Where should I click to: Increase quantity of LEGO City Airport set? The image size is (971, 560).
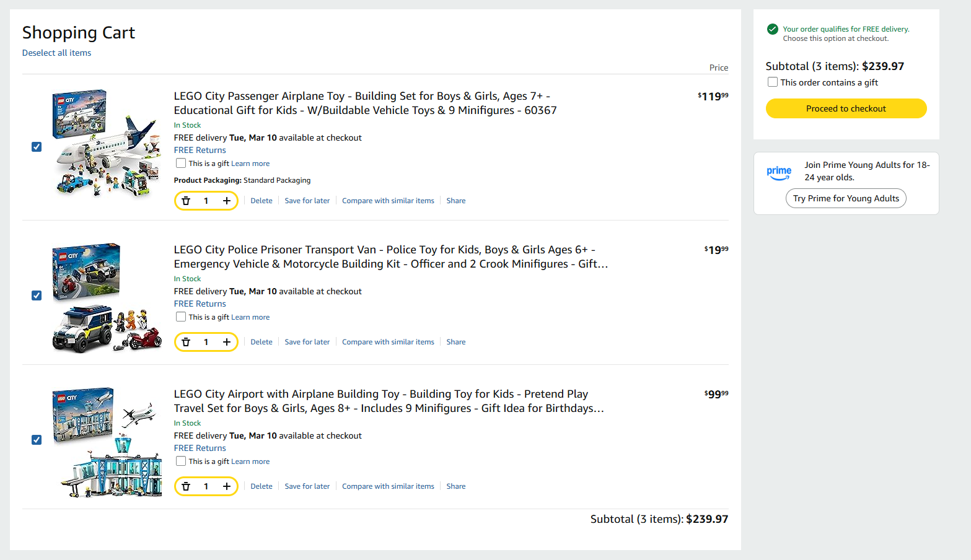pyautogui.click(x=227, y=486)
